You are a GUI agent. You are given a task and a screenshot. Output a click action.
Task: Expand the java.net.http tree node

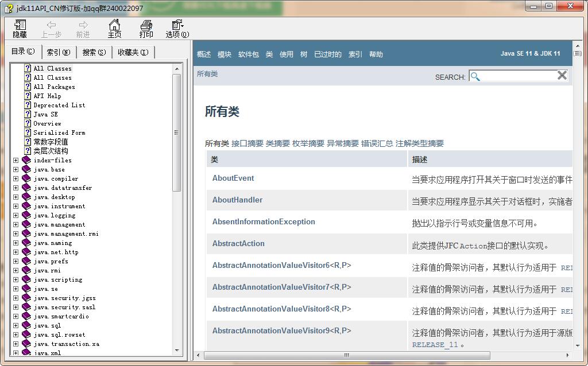click(16, 252)
